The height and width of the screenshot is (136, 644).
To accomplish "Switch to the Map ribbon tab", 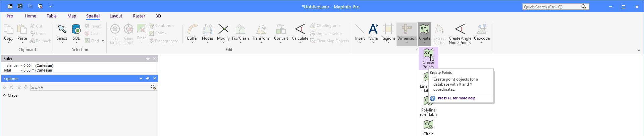I will point(72,16).
